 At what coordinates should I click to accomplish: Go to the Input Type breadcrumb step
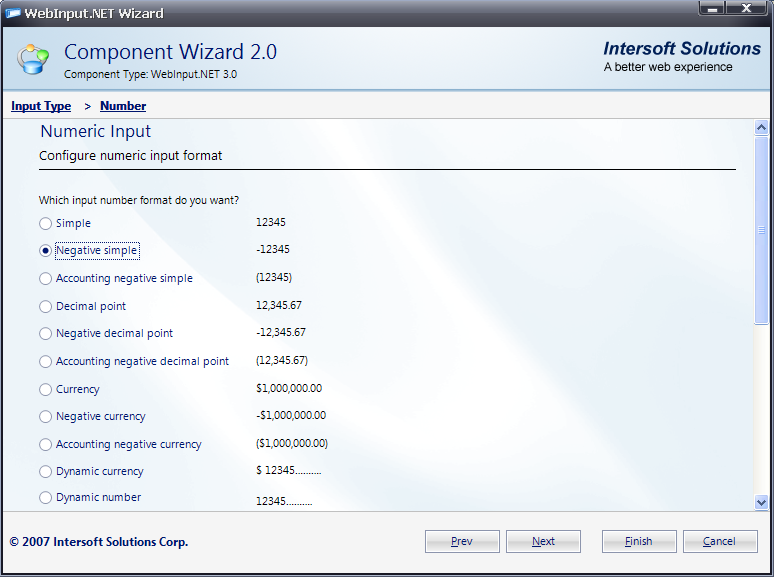point(41,106)
